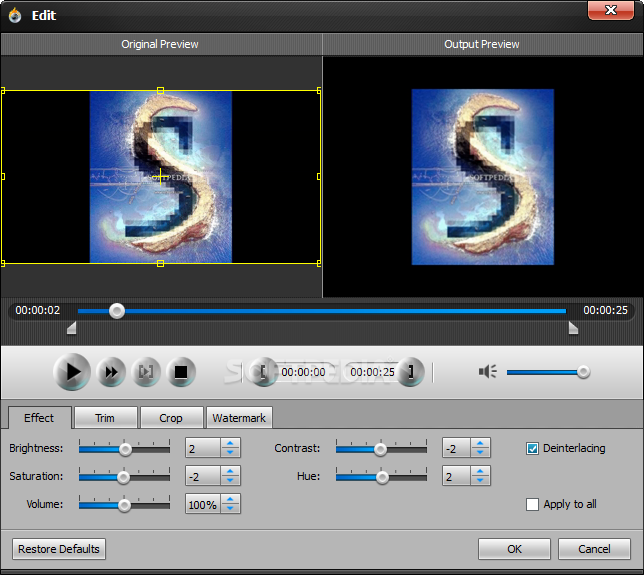Viewport: 644px width, 575px height.
Task: Click the Saturation value field
Action: coord(203,476)
